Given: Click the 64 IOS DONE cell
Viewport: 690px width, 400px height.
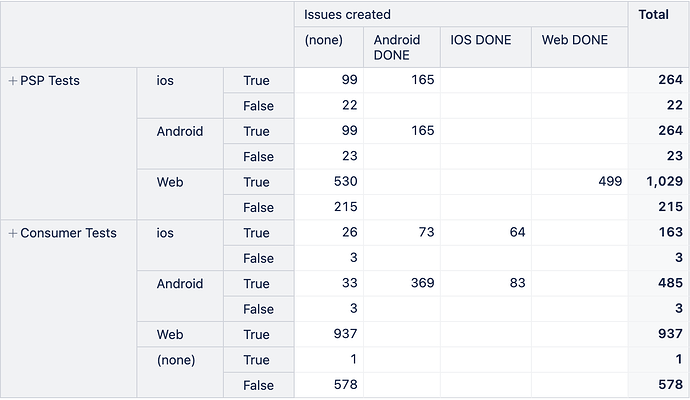Looking at the screenshot, I should (x=486, y=232).
